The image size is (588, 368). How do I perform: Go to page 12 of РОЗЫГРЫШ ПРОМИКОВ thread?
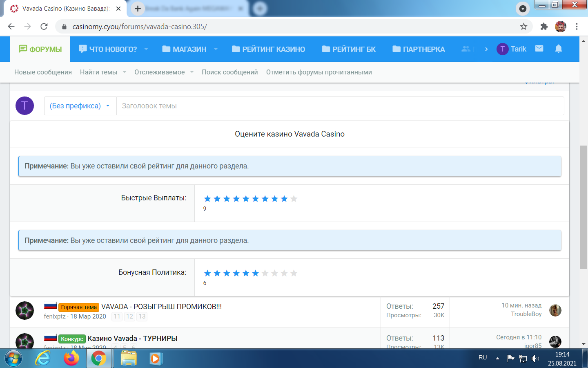(129, 316)
